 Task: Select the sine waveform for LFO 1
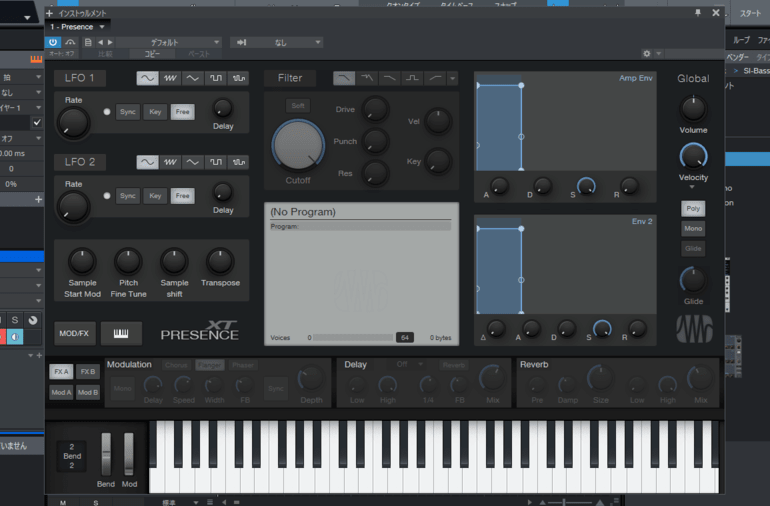[x=147, y=78]
